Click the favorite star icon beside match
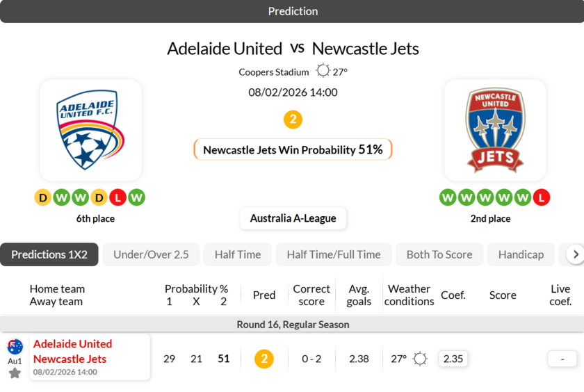Screen dimensions: 584x392 (15, 373)
